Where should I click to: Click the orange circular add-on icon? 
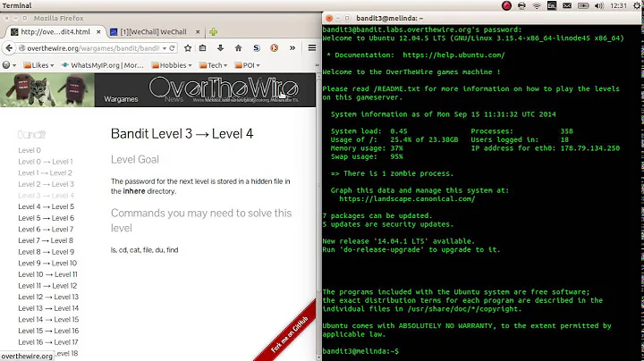[x=274, y=48]
